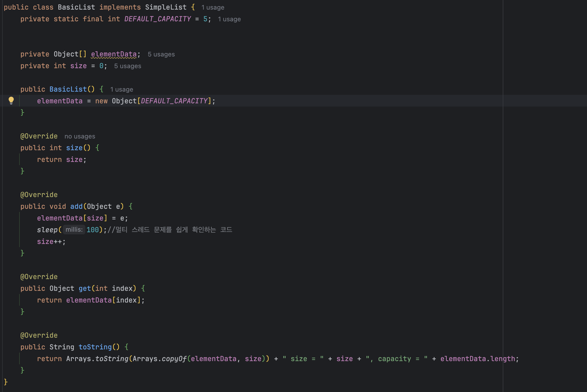Image resolution: width=587 pixels, height=392 pixels.
Task: Open the '5 usages' hint beside elementData
Action: [161, 54]
